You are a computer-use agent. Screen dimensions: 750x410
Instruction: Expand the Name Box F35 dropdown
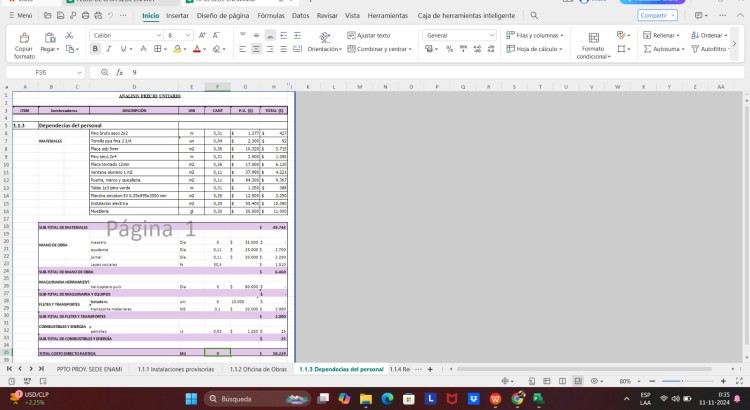coord(79,73)
